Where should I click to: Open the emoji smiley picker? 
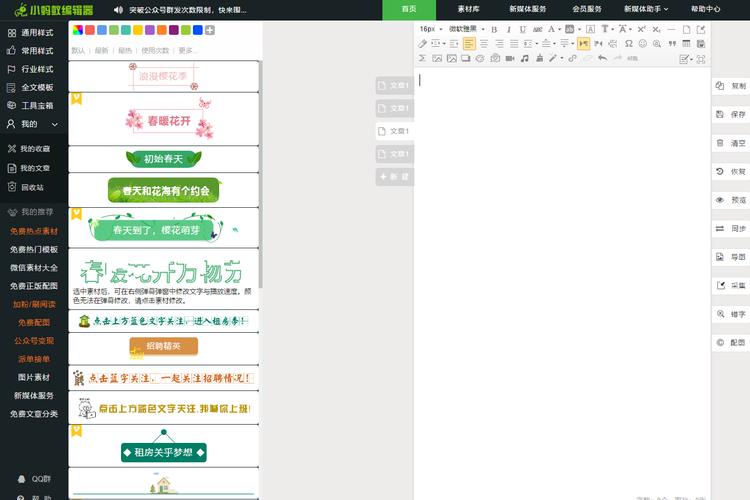642,44
